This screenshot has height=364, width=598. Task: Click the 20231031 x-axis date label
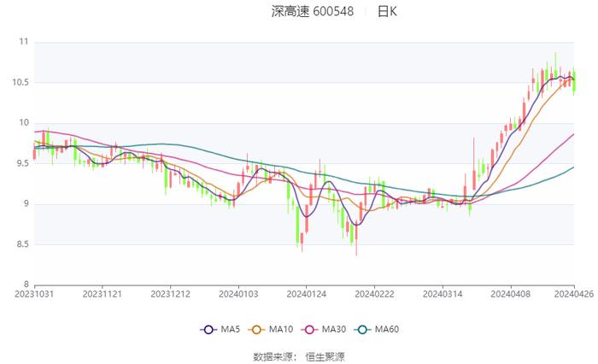[x=34, y=294]
